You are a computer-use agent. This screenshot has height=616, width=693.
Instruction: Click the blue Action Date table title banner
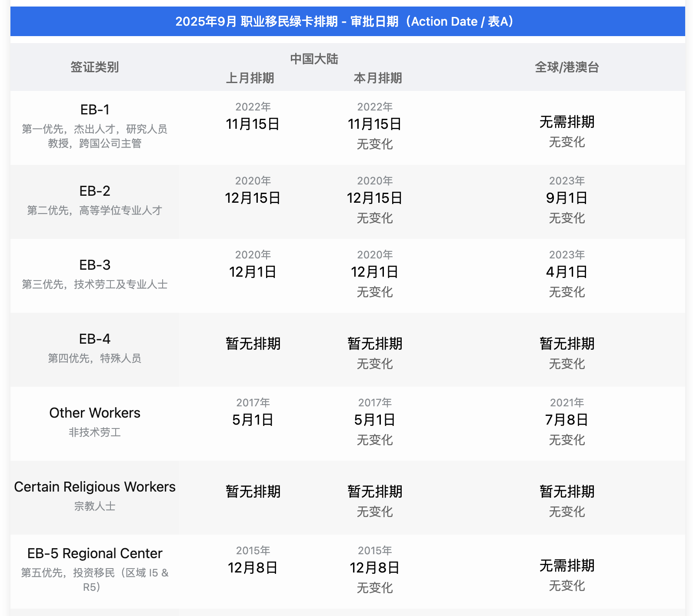347,21
